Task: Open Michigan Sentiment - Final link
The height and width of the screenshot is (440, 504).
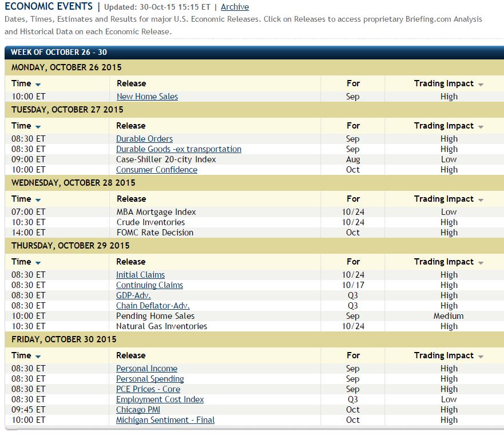Action: [x=165, y=420]
